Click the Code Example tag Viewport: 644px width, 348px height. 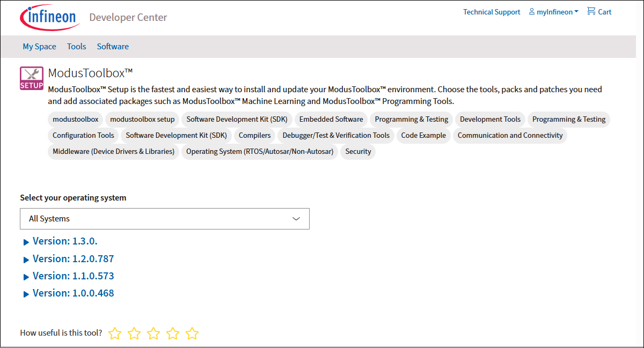tap(423, 135)
